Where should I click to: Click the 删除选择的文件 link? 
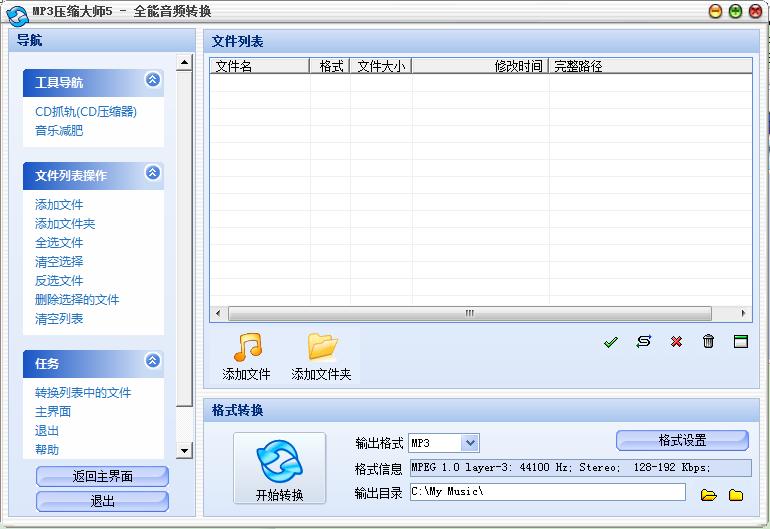click(x=77, y=300)
